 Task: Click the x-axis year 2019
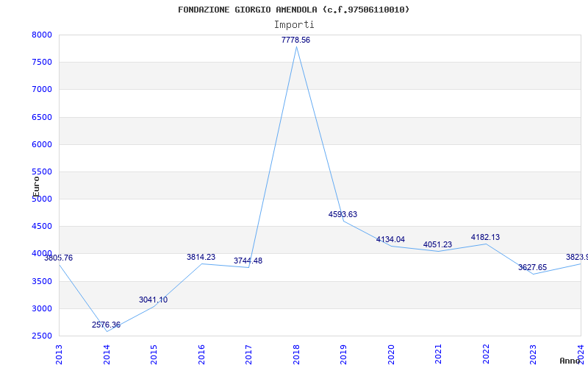pos(343,355)
